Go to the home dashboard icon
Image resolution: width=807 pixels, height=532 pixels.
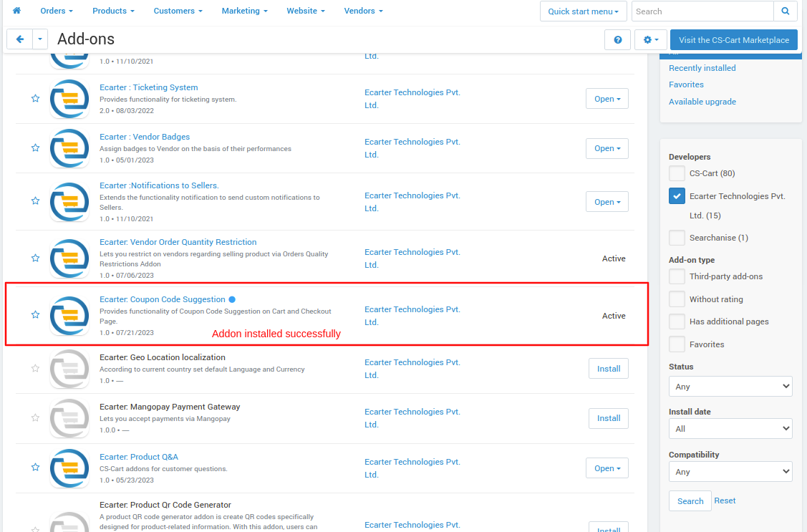(16, 11)
